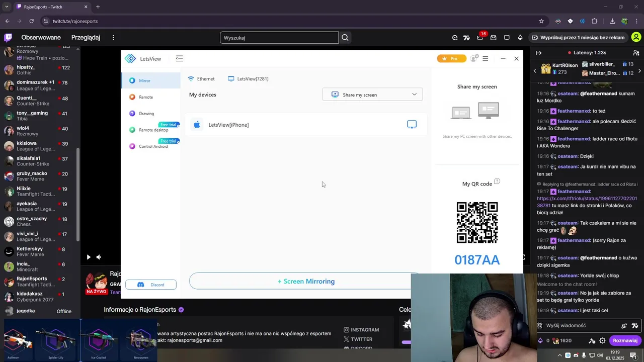Click the Rozmawiaj chat send button
This screenshot has height=362, width=644.
(625, 340)
